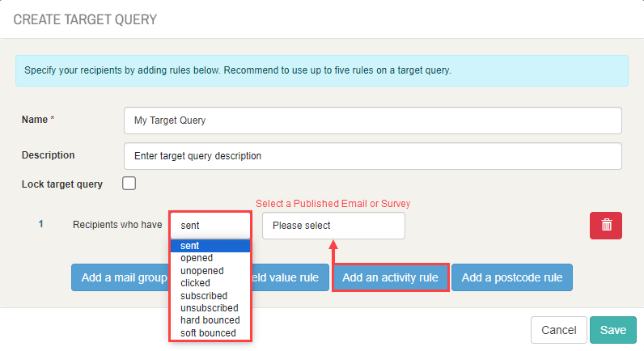The height and width of the screenshot is (351, 644).
Task: Click Add a postcode rule button
Action: [x=512, y=277]
